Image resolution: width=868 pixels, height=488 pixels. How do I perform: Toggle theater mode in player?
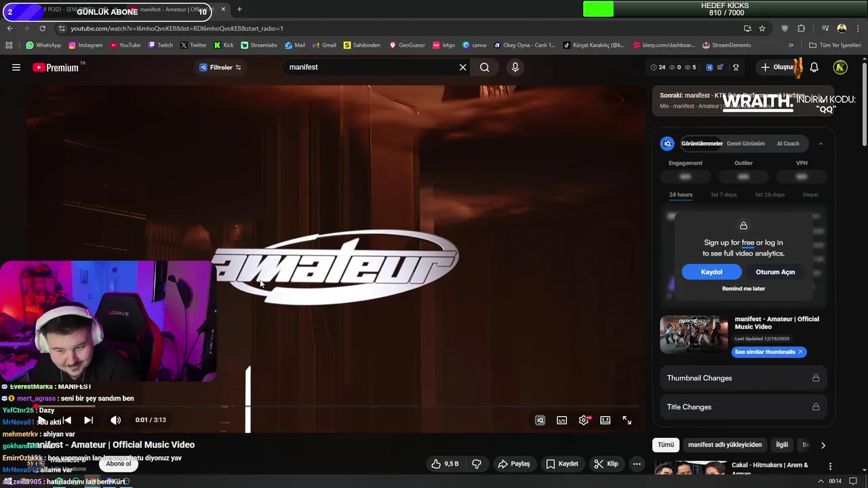pos(606,420)
